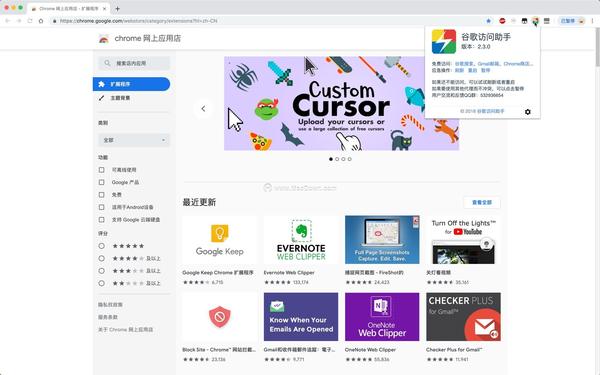Image resolution: width=600 pixels, height=375 pixels.
Task: Open the 已暂停 profile button
Action: pyautogui.click(x=572, y=21)
